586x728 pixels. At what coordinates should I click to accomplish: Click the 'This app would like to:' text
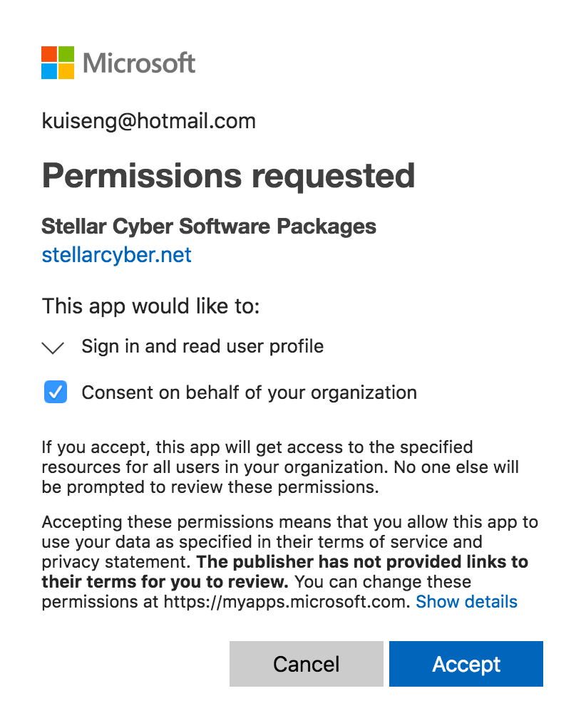click(x=150, y=306)
